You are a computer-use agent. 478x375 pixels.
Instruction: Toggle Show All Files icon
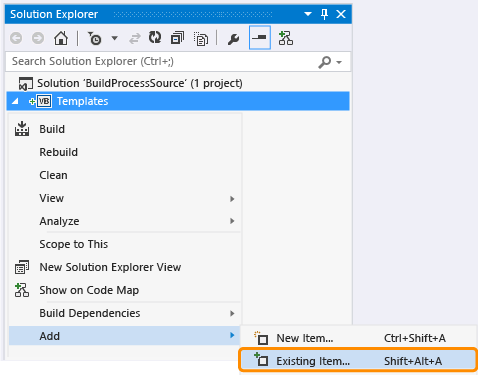click(201, 39)
